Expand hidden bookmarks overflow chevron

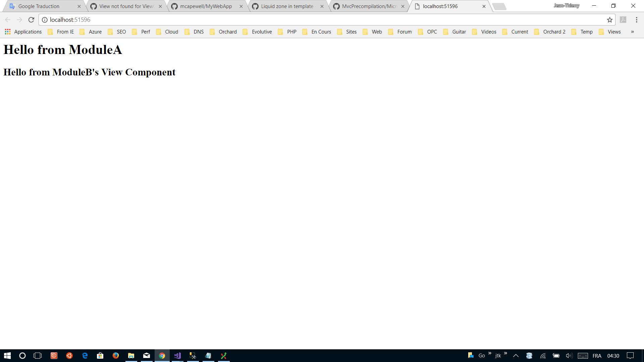[632, 32]
